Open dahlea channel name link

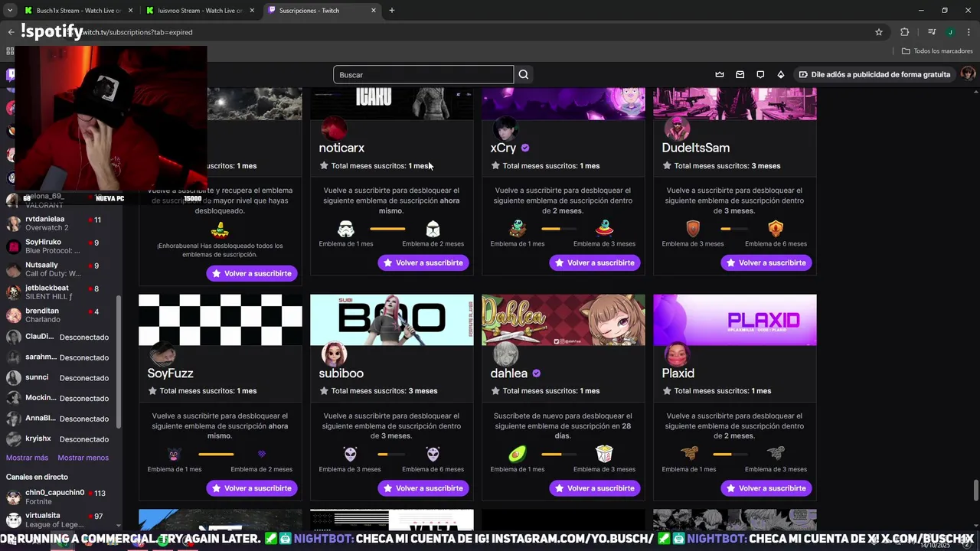pyautogui.click(x=508, y=373)
